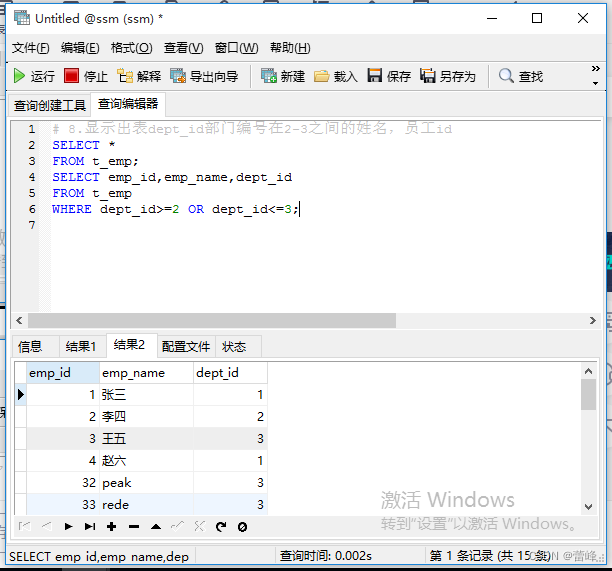Viewport: 612px width, 571px height.
Task: Click the Untitled @ssm title bar icon
Action: click(22, 18)
